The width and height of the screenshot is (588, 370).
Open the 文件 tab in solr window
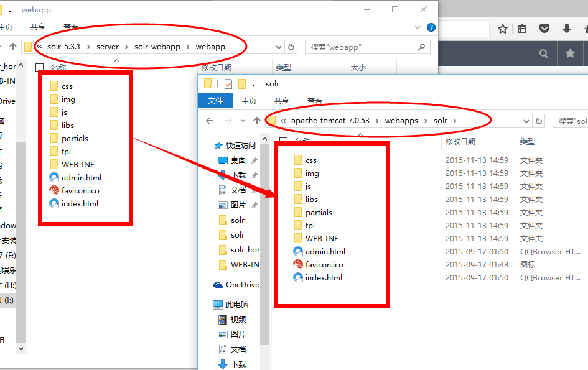click(x=215, y=101)
